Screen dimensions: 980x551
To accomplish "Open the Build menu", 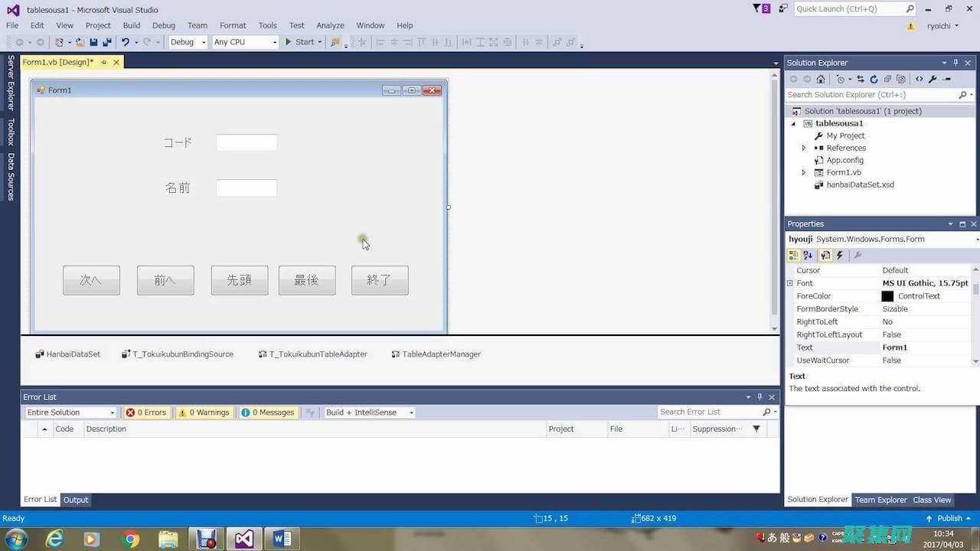I will [132, 25].
